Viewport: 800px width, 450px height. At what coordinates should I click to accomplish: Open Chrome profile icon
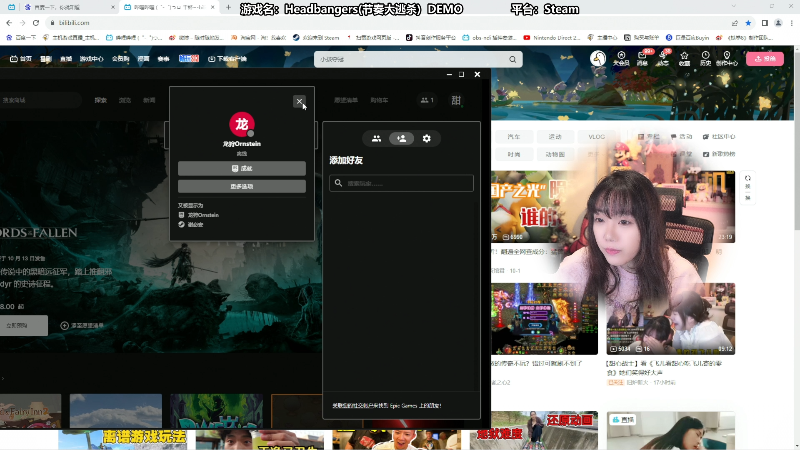point(778,23)
